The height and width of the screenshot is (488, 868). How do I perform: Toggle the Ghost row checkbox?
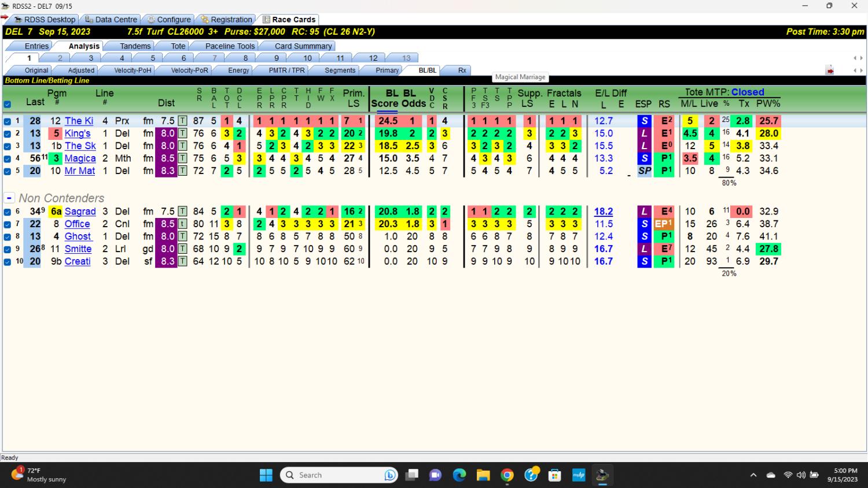[7, 236]
